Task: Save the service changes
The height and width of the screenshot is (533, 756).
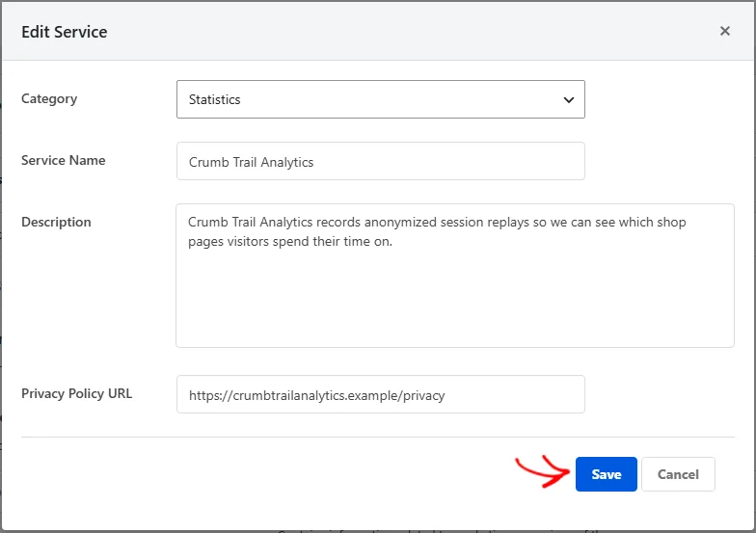Action: pyautogui.click(x=606, y=474)
